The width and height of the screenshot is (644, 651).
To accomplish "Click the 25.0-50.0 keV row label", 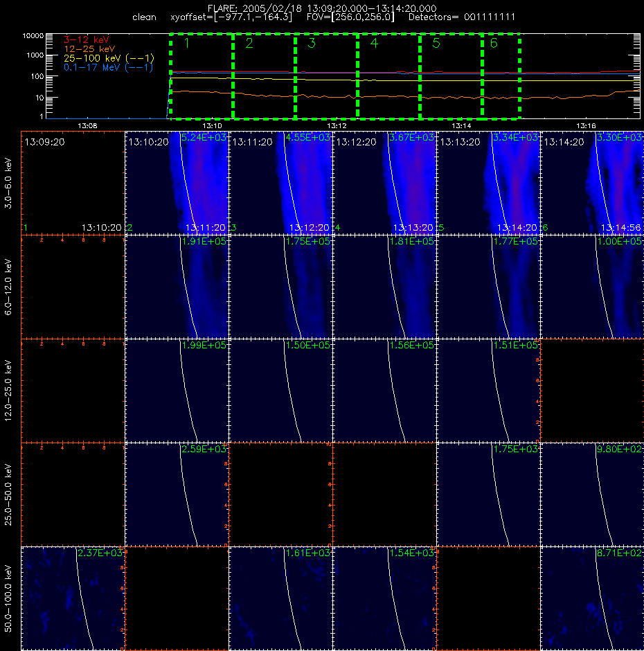I will [x=8, y=494].
